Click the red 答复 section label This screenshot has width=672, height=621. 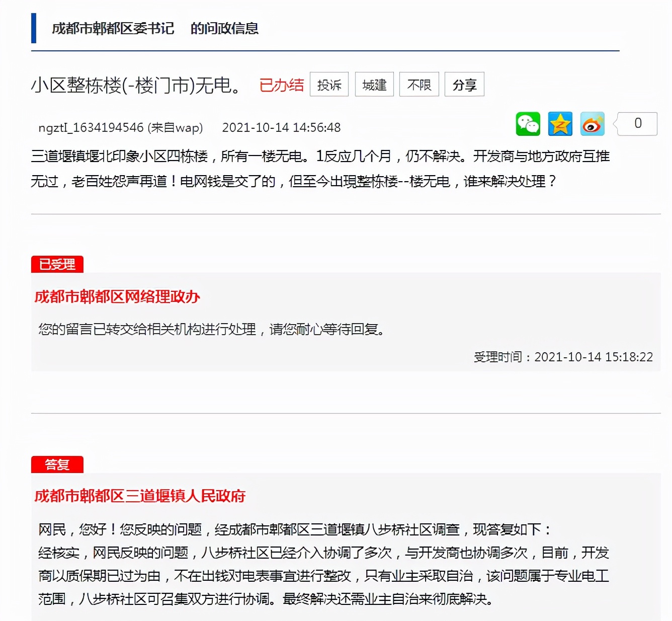[x=57, y=463]
